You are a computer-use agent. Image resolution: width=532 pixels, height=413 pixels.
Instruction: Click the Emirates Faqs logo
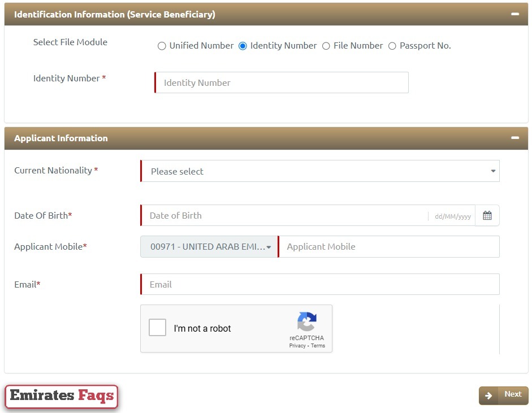(61, 395)
